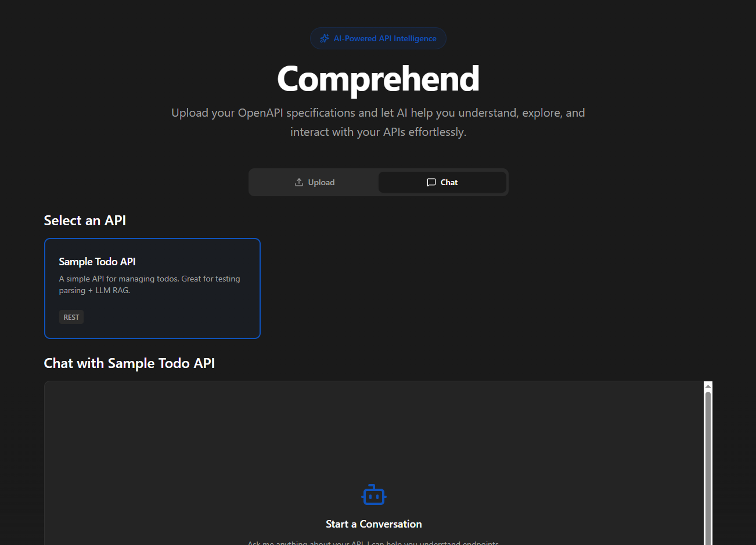The image size is (756, 545).
Task: Open the Chat tab
Action: tap(442, 182)
